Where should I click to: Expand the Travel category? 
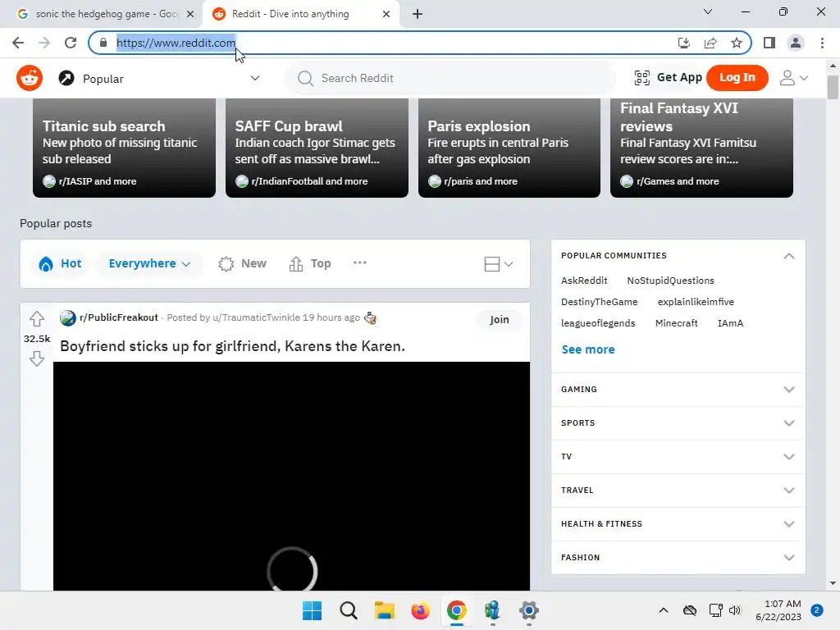pos(789,491)
